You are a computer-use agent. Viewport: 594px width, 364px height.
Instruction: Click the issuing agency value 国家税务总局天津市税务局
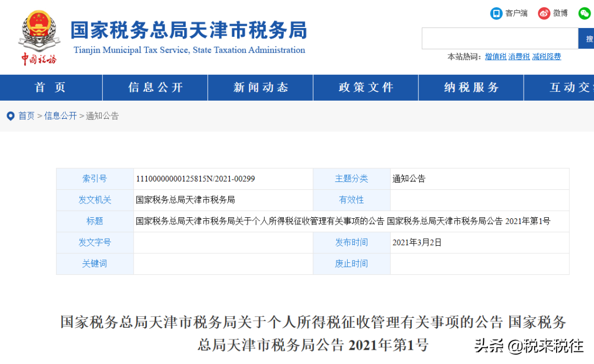click(185, 200)
